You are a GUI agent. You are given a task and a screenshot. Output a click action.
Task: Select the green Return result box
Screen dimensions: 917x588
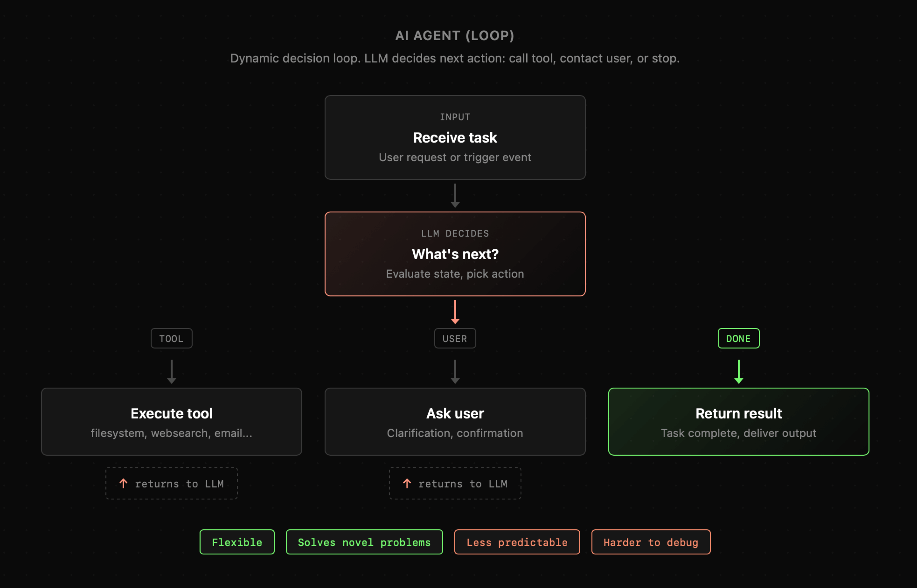pyautogui.click(x=738, y=421)
